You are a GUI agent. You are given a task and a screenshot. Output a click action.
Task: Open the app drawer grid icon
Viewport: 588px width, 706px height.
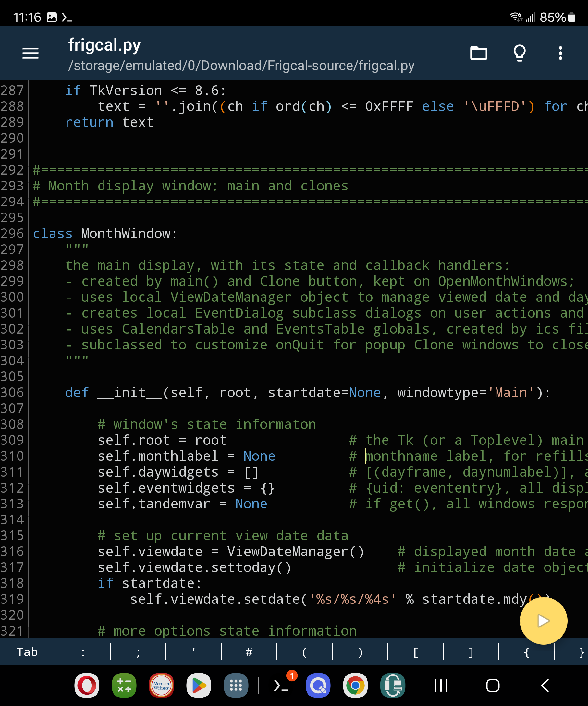point(236,686)
